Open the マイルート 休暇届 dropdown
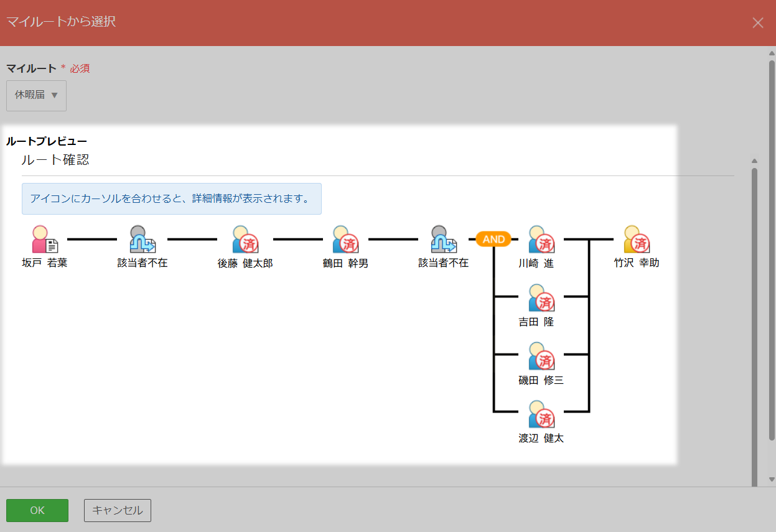The width and height of the screenshot is (776, 532). point(36,96)
